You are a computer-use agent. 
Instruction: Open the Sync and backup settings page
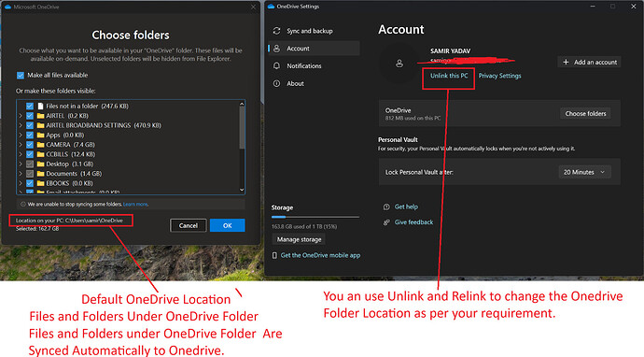314,31
